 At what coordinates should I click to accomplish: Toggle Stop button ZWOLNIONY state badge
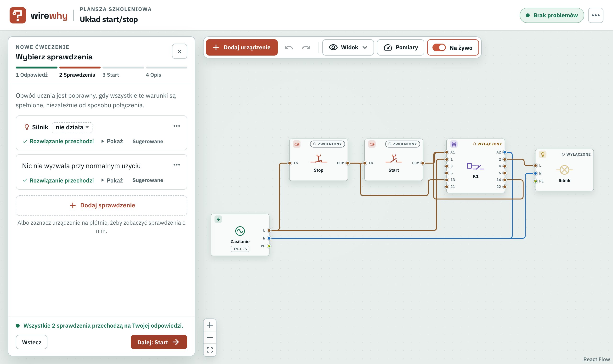[327, 144]
